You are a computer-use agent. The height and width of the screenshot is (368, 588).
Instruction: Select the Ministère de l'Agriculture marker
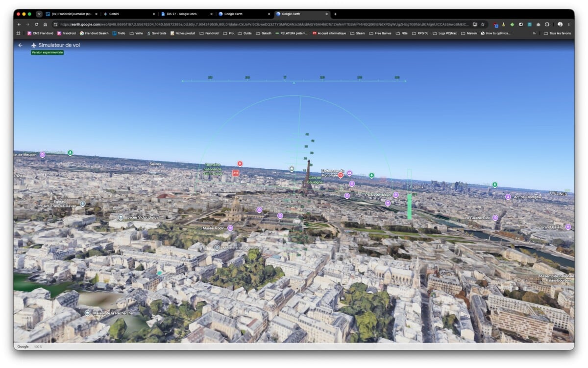[x=217, y=248]
